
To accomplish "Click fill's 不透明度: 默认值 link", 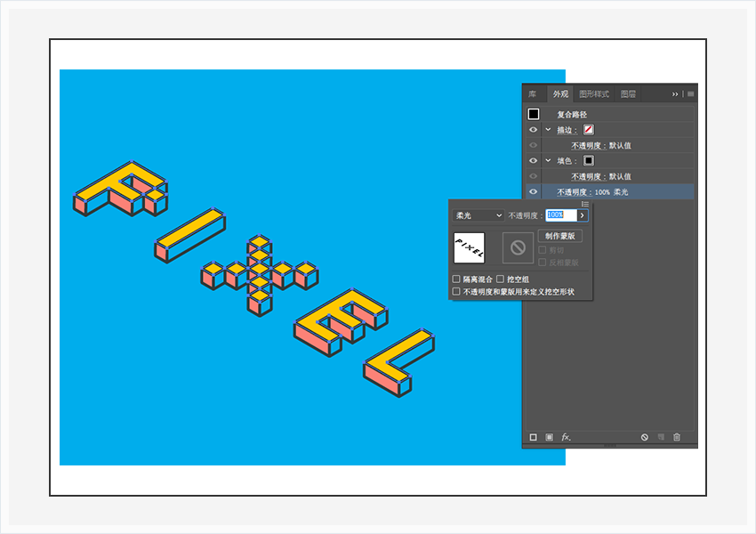I will 601,176.
